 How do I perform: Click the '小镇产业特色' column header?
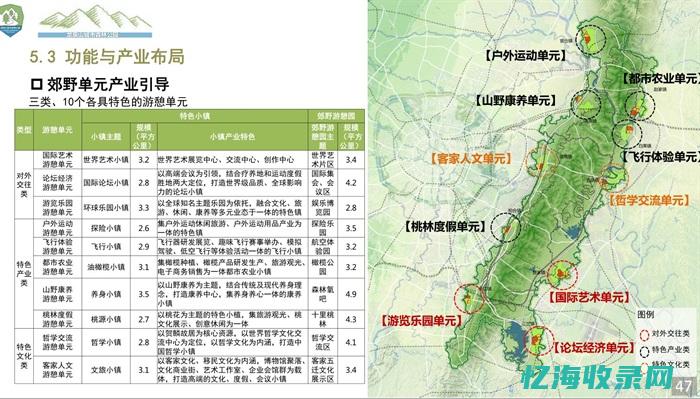pos(233,137)
